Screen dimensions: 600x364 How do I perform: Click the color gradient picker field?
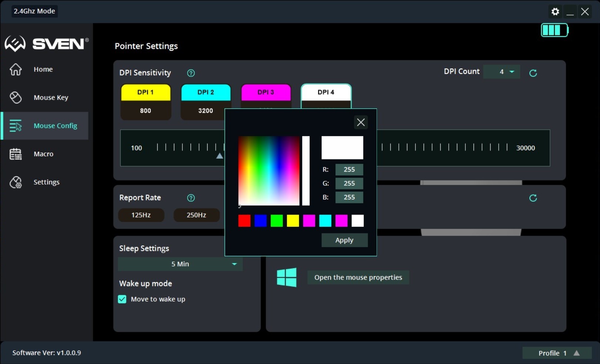pos(269,171)
